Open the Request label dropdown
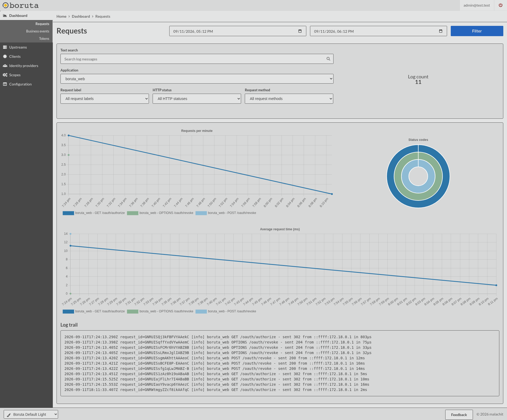The image size is (507, 420). (105, 99)
